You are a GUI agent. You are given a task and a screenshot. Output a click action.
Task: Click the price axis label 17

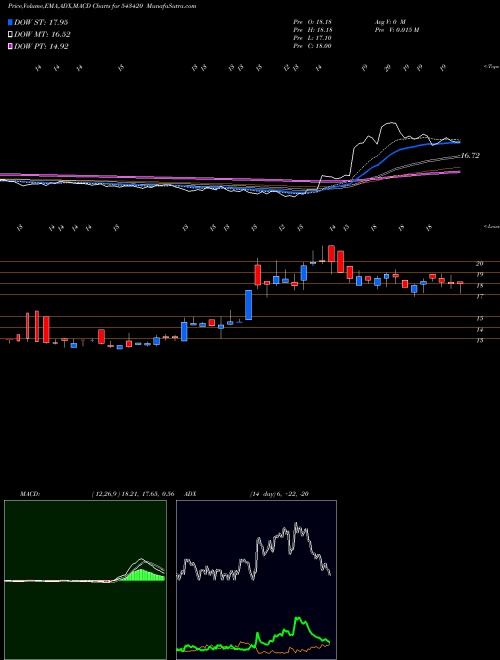479,296
